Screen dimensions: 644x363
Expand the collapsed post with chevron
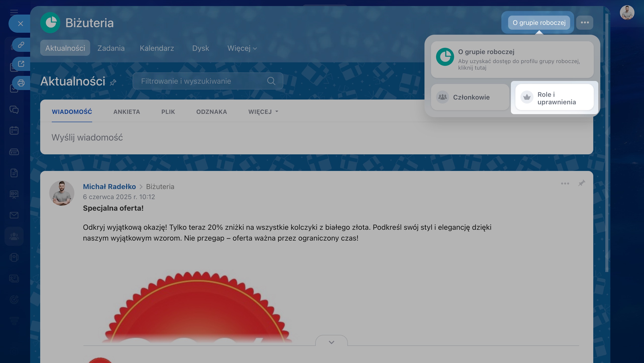[x=331, y=342]
